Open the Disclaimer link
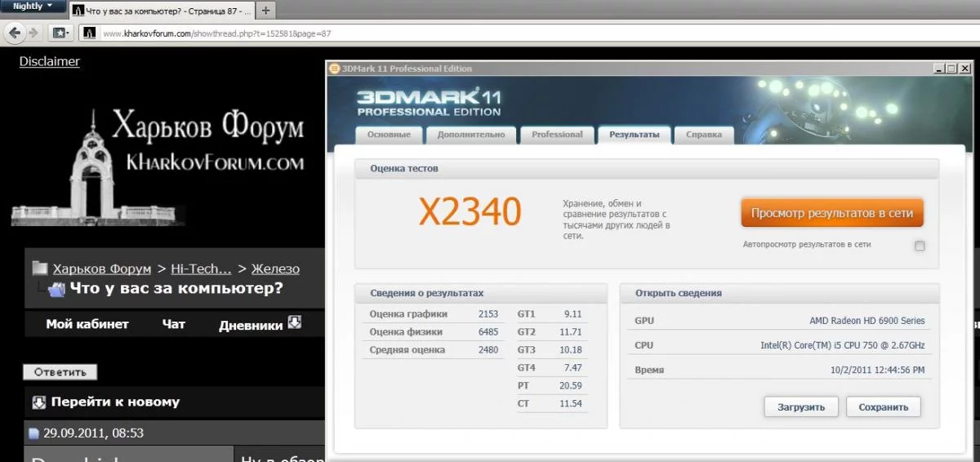The image size is (980, 462). [50, 61]
